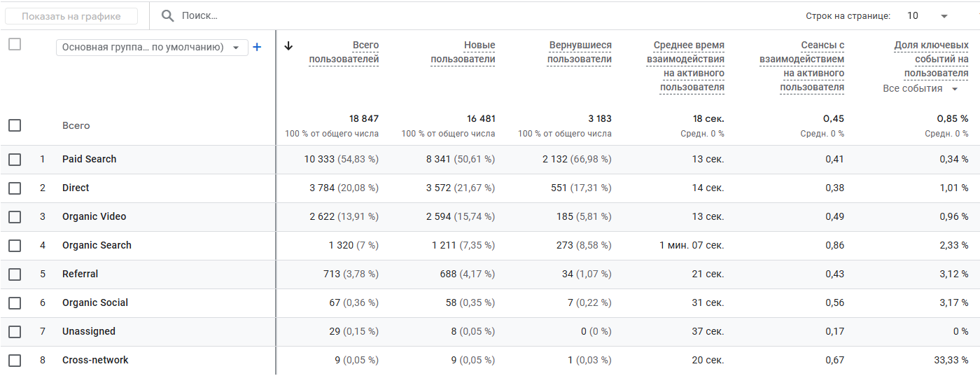Toggle the select-all checkbox in the header

tap(15, 44)
